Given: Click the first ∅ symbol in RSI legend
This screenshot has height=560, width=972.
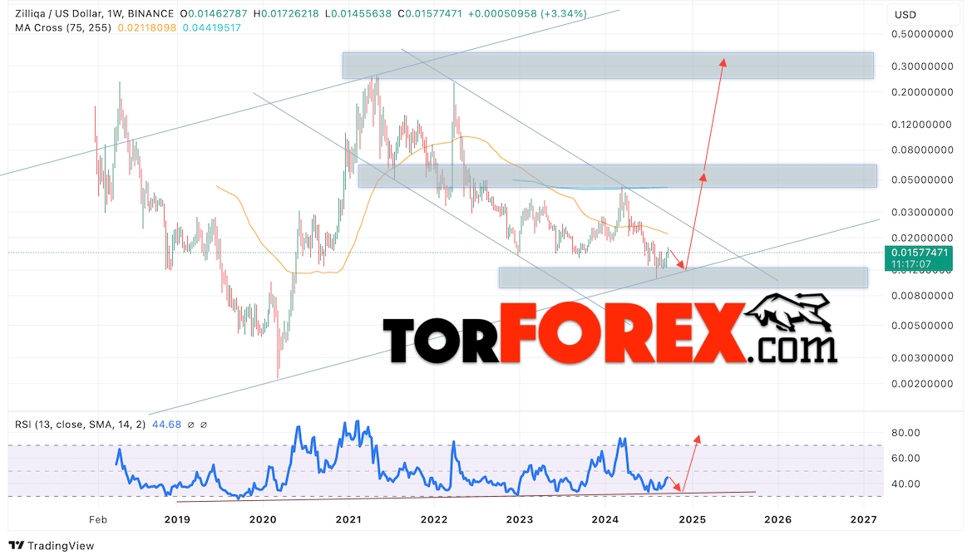Looking at the screenshot, I should point(191,425).
